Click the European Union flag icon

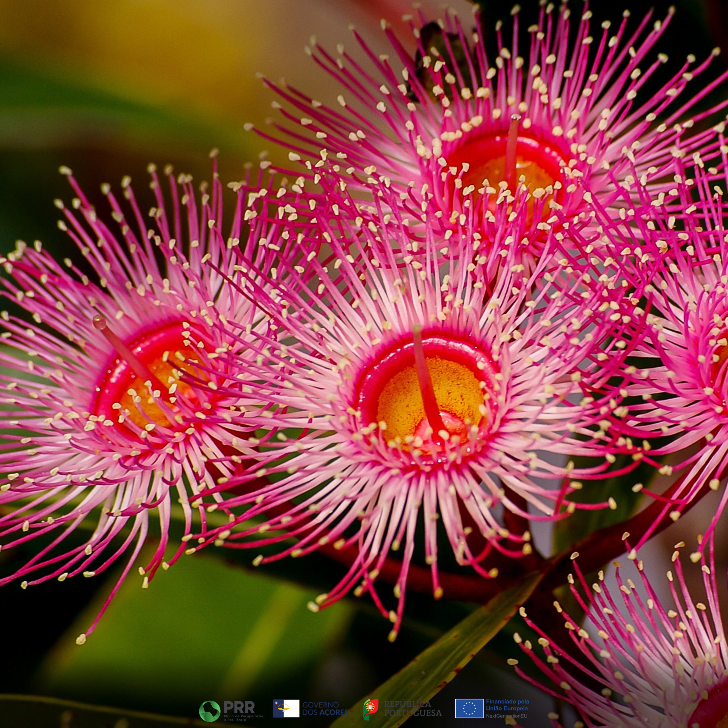click(469, 708)
